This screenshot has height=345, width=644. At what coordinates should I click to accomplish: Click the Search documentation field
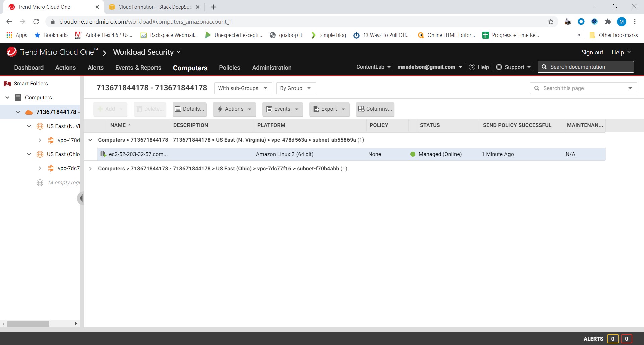click(x=586, y=67)
